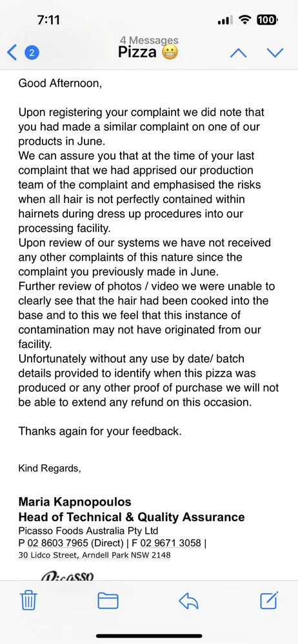Tap the 7:11 clock in status bar
This screenshot has height=644, width=298.
(x=48, y=20)
